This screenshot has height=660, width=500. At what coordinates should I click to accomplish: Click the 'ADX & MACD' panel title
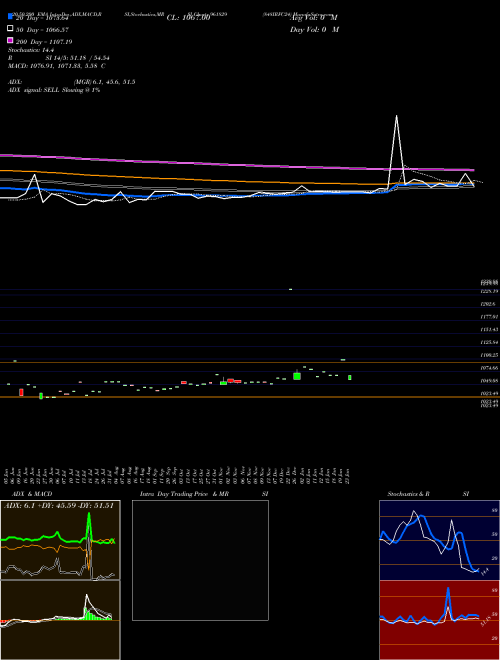[x=32, y=494]
